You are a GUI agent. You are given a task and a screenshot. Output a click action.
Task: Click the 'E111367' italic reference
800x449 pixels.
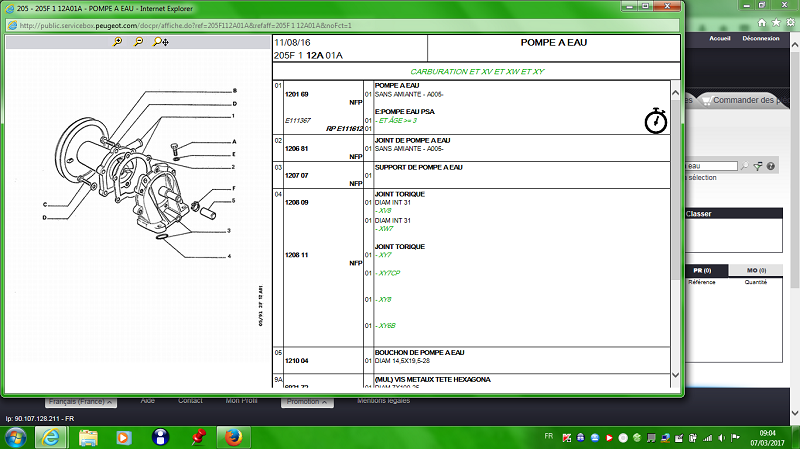pos(298,121)
